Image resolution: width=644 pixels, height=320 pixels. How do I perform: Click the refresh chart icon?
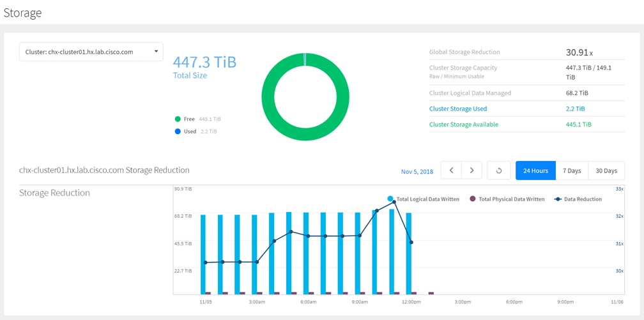(x=498, y=171)
